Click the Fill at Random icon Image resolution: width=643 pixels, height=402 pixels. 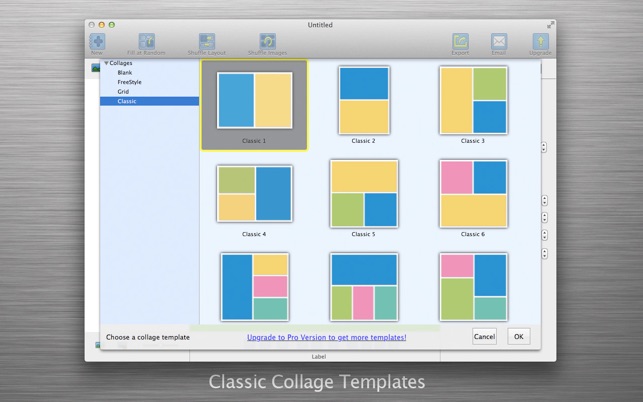click(146, 42)
